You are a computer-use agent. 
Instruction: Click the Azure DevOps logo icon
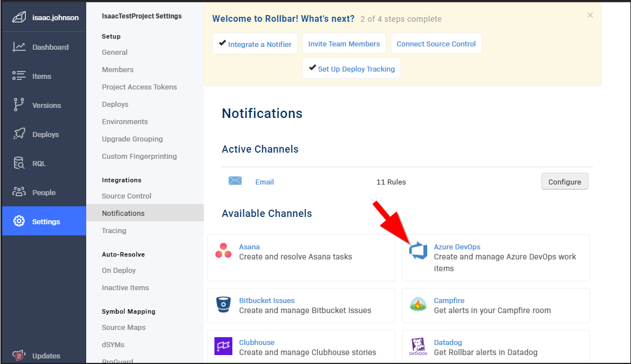pos(418,251)
